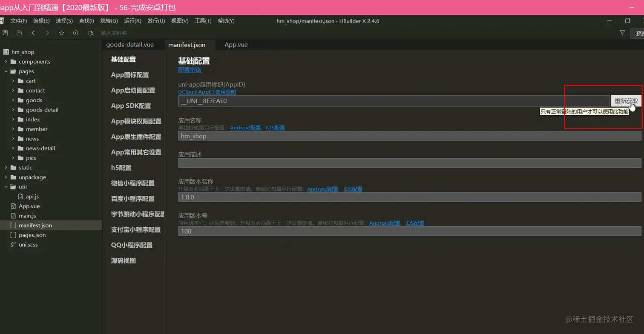Open the 帮助(Y) menu
Image resolution: width=644 pixels, height=334 pixels.
coord(226,21)
